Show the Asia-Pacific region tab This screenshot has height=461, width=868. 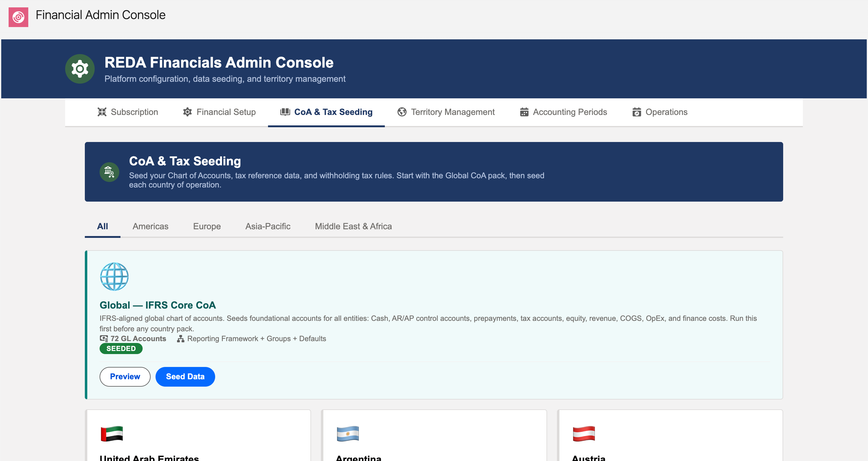(268, 227)
